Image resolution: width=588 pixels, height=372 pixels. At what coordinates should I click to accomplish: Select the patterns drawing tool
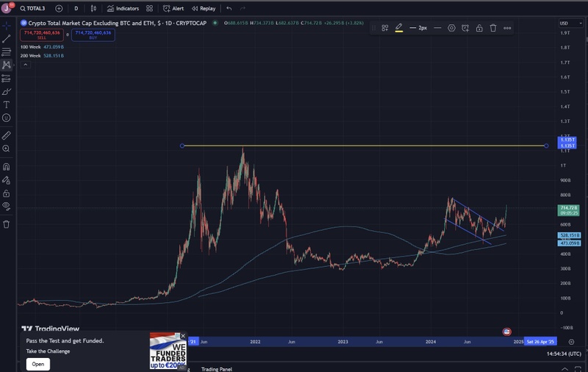click(x=7, y=65)
